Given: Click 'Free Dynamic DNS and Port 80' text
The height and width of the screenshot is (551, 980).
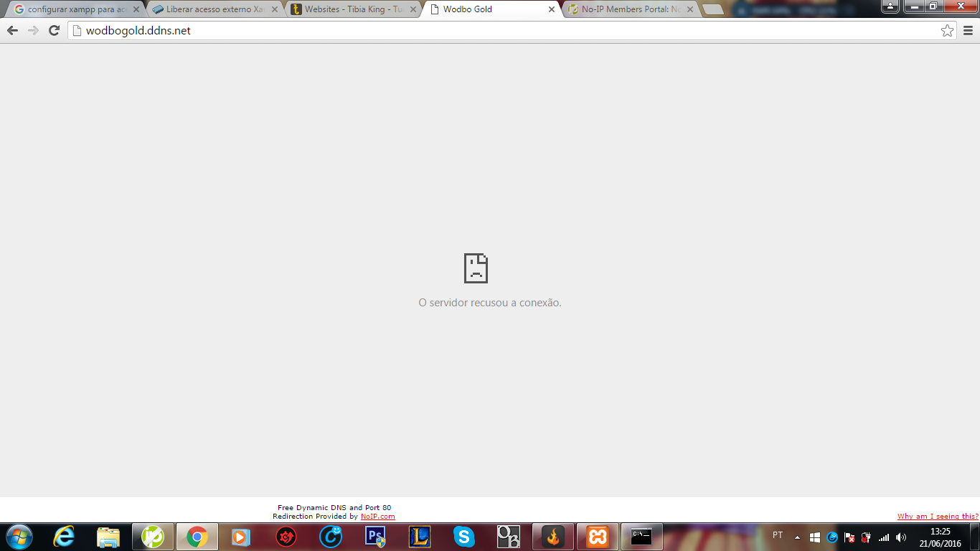Looking at the screenshot, I should 334,508.
